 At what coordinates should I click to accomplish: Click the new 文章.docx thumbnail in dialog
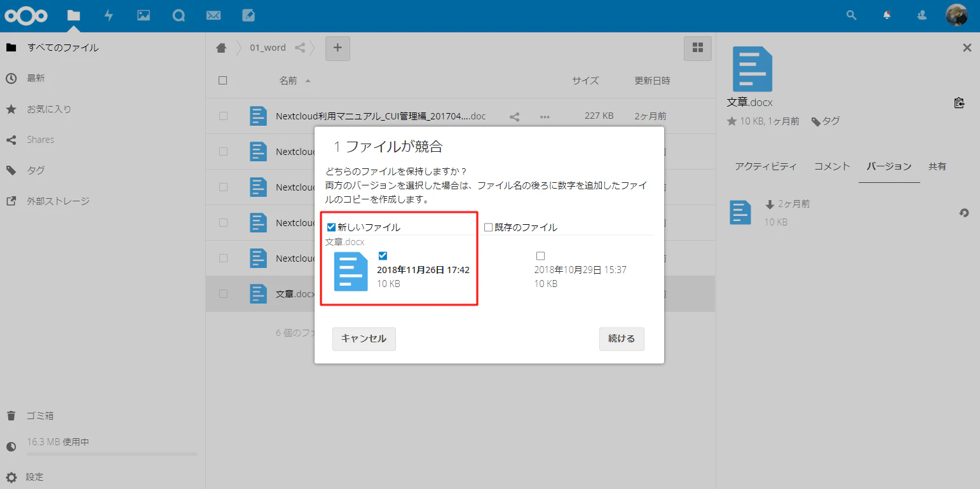click(x=351, y=272)
